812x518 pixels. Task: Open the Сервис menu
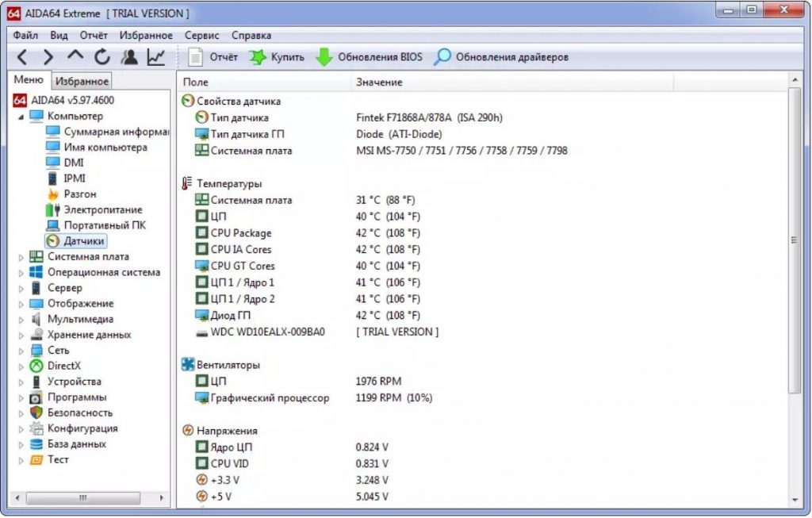pos(202,35)
